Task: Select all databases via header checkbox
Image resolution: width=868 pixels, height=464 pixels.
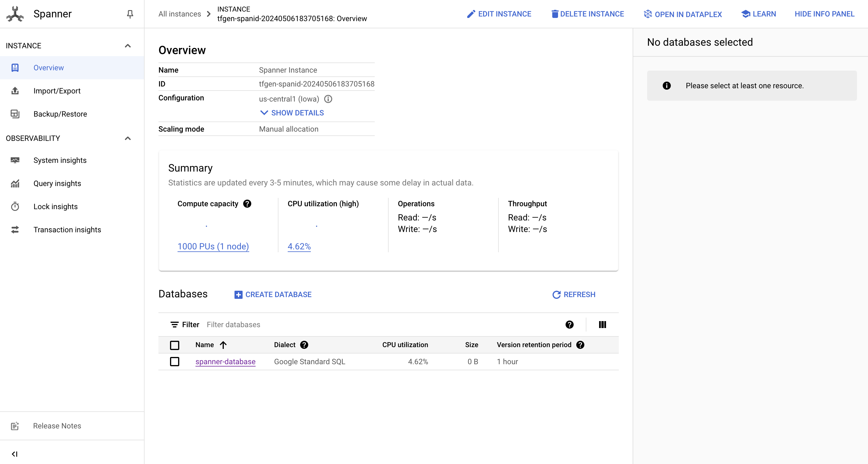Action: 175,345
